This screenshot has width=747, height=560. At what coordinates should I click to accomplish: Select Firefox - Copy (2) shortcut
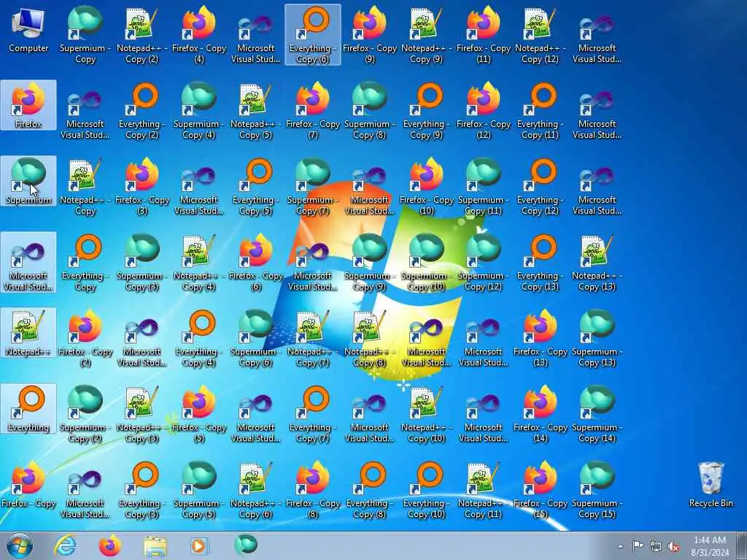(x=85, y=338)
